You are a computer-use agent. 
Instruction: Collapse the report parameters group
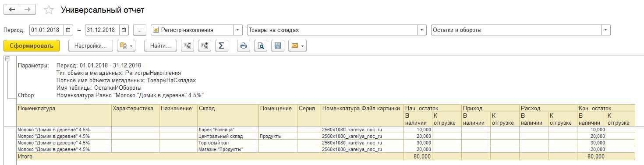tap(7, 58)
